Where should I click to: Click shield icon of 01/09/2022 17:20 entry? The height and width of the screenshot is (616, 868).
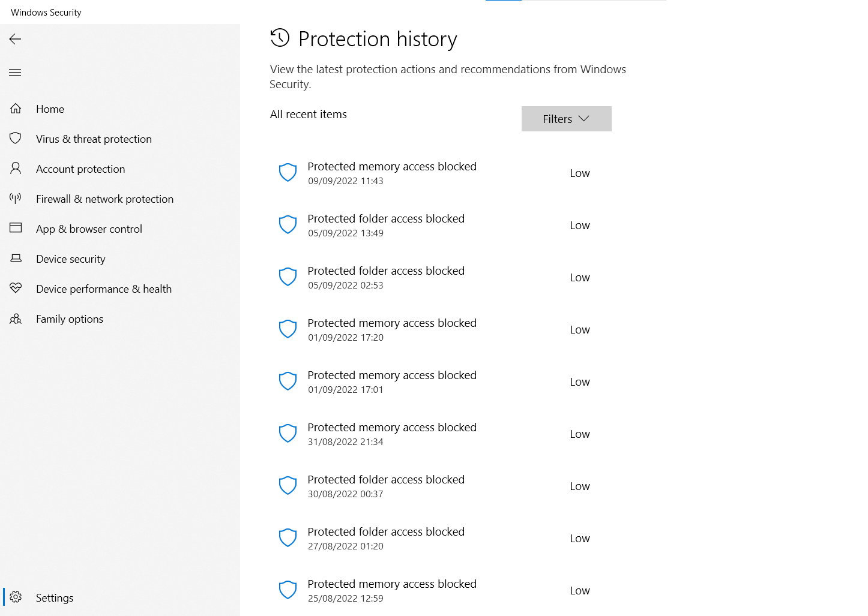288,329
